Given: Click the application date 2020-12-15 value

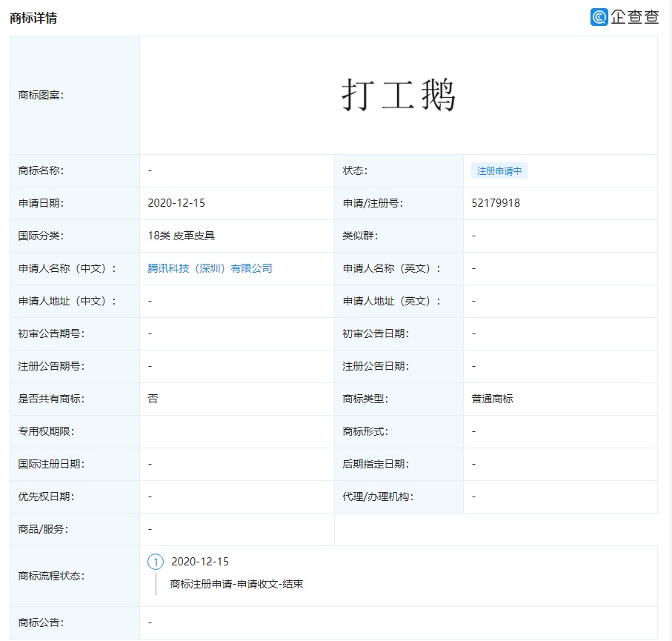Looking at the screenshot, I should point(177,203).
